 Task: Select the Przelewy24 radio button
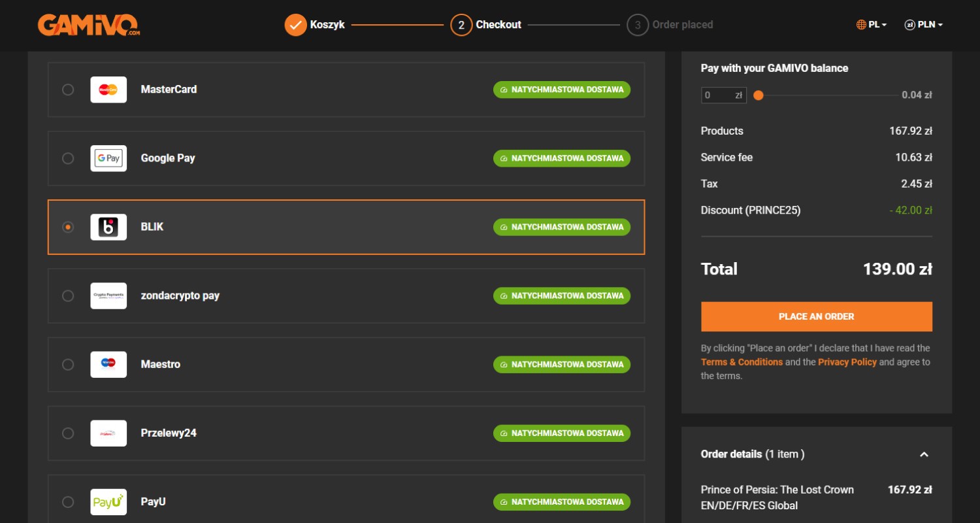(x=68, y=433)
